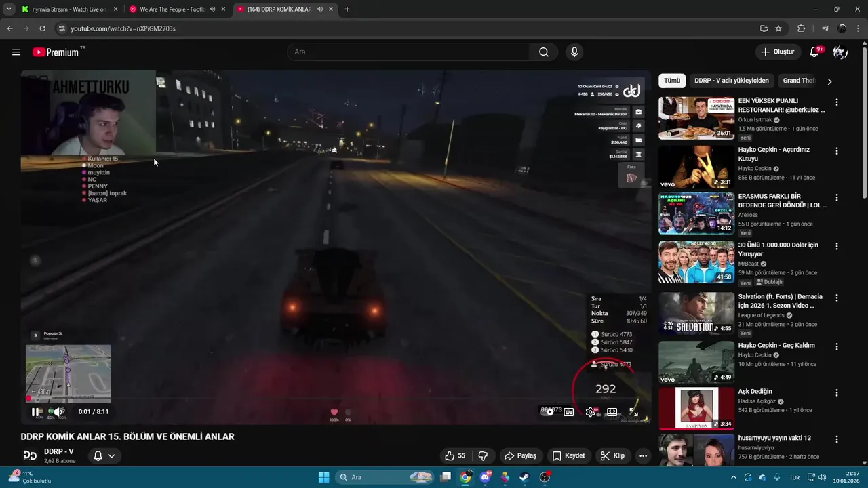Open Chrome media controls icon
Image resolution: width=868 pixels, height=488 pixels.
[x=825, y=28]
